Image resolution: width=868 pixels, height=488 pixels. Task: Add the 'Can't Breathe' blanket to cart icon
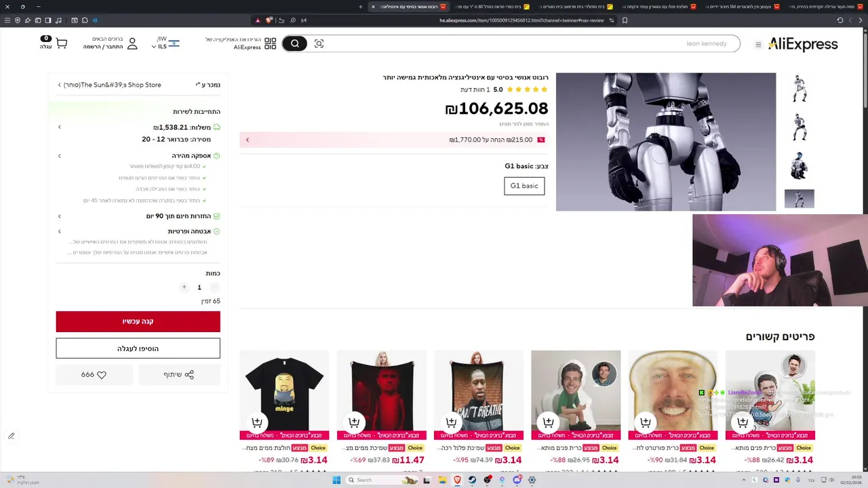[x=451, y=422]
